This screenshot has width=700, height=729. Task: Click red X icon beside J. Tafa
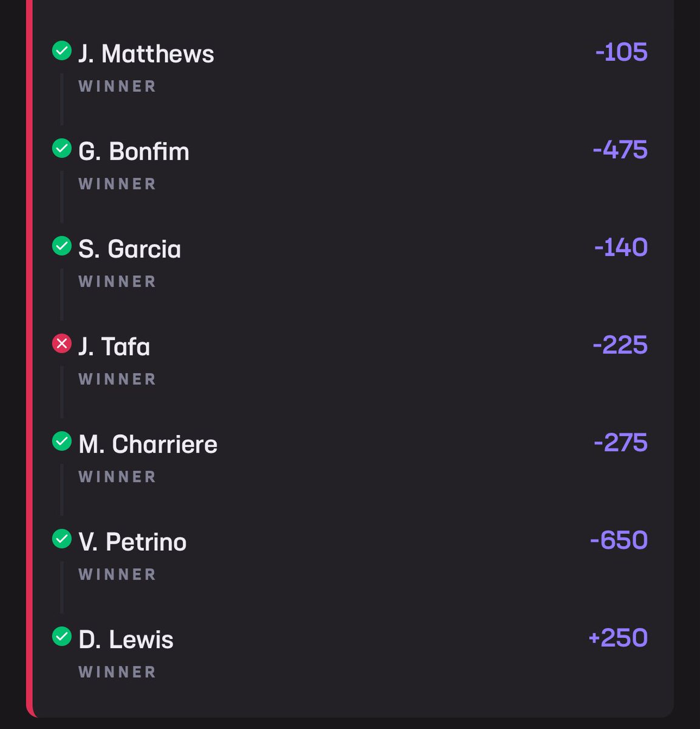point(61,343)
